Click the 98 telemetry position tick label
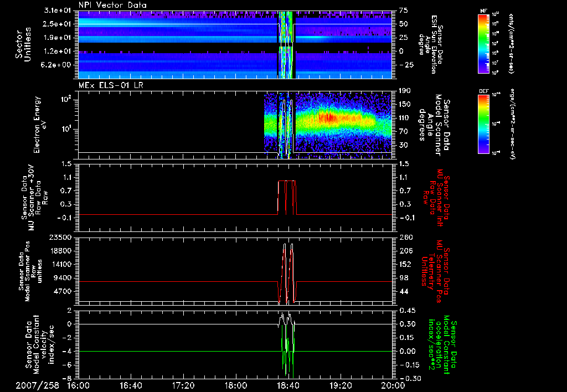The width and height of the screenshot is (567, 392). click(403, 278)
